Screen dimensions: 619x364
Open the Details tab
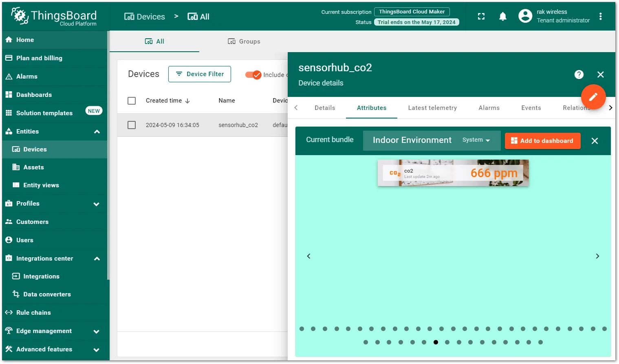tap(325, 108)
